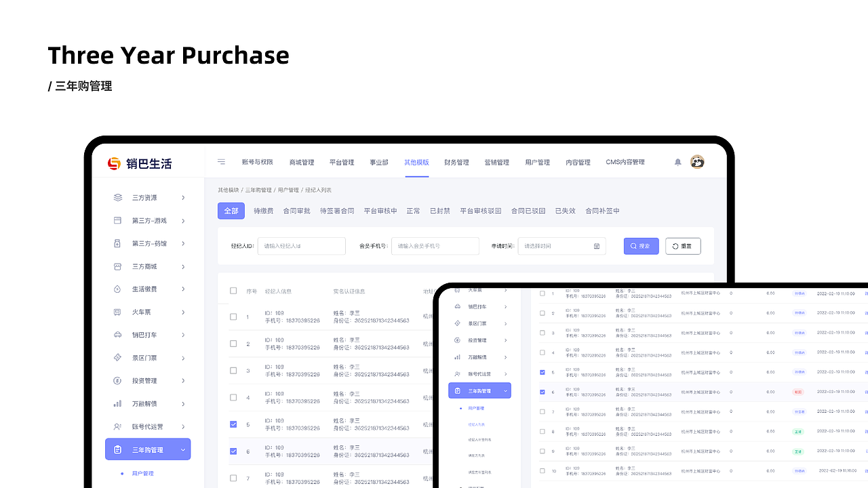Click the 火车票 train icon in main window
The height and width of the screenshot is (488, 868).
click(x=117, y=312)
